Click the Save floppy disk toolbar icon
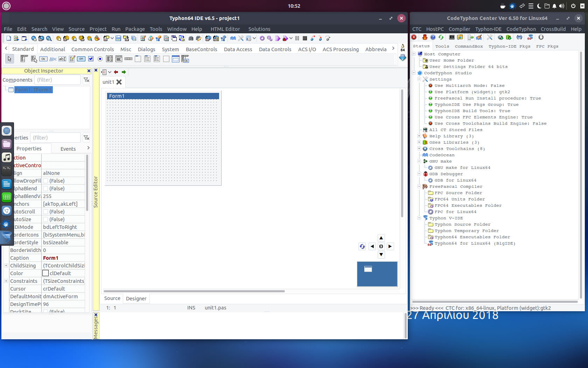This screenshot has width=588, height=368. (x=118, y=38)
